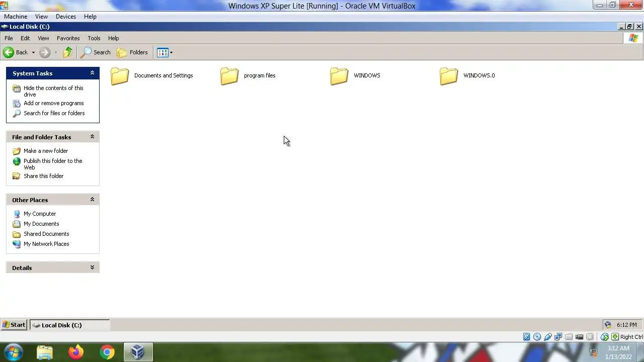Click VirtualBox USB devices indicator
644x362 pixels.
[x=548, y=337]
